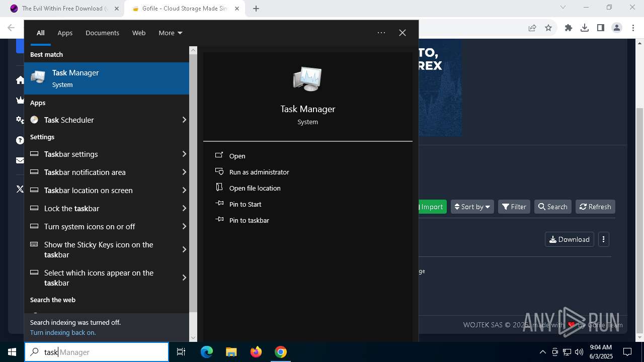Close the Windows search panel
Image resolution: width=644 pixels, height=362 pixels.
[x=403, y=33]
